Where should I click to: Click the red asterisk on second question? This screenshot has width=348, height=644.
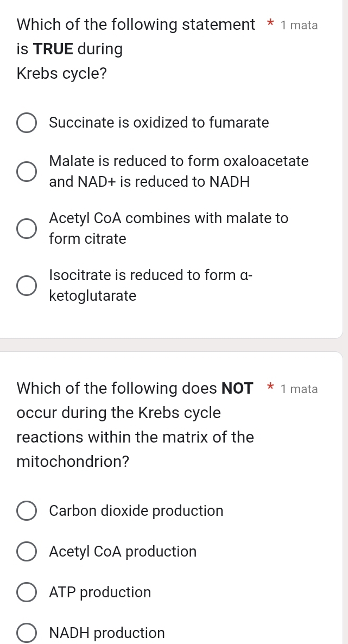click(270, 389)
